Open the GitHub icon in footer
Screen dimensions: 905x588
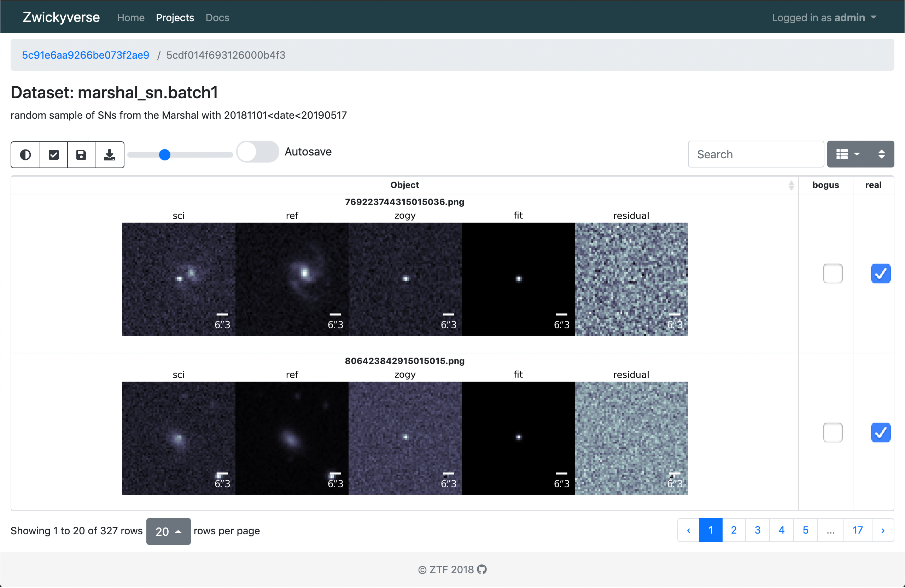point(482,569)
